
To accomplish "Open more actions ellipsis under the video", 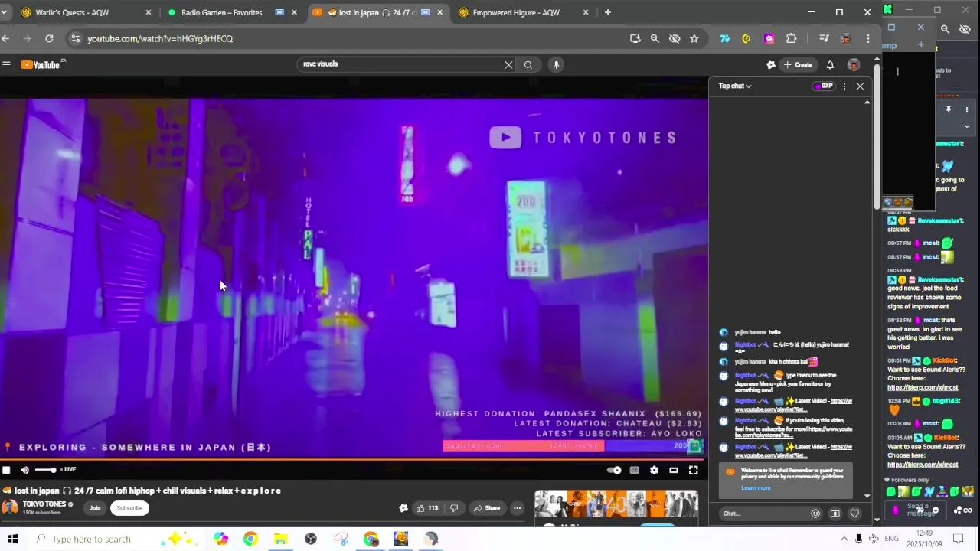I will [x=518, y=508].
